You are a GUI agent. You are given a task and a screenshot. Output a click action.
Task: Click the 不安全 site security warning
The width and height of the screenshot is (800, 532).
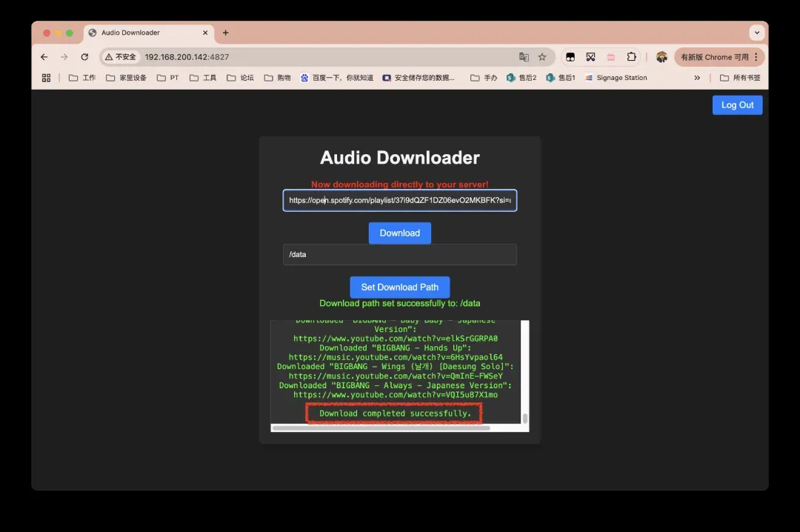121,57
